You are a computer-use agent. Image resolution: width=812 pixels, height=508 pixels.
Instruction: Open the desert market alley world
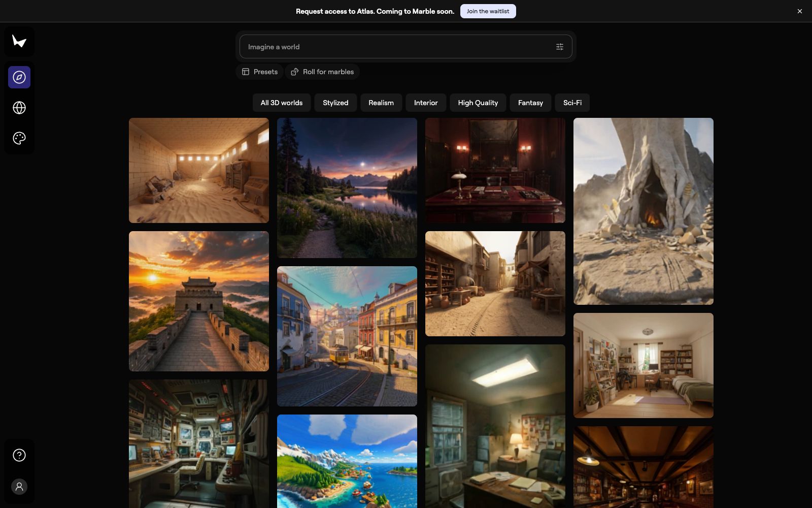pos(495,283)
